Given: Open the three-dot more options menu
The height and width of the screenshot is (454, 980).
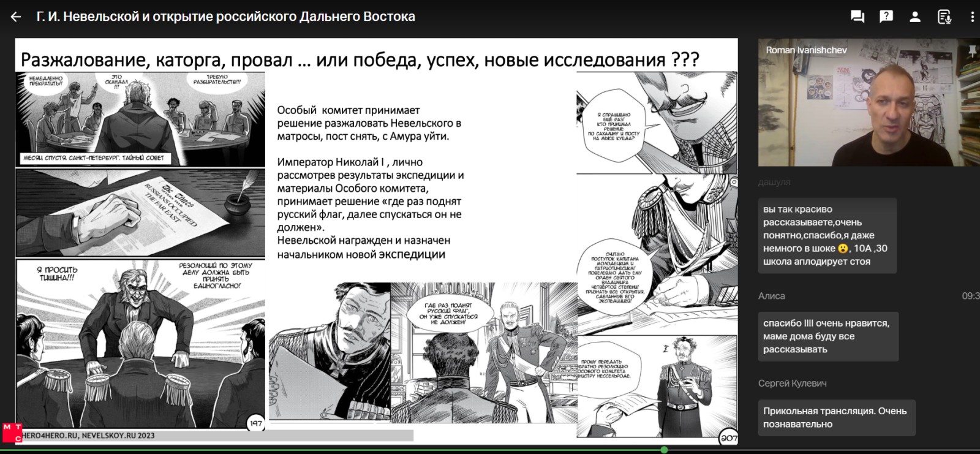Looking at the screenshot, I should point(972,17).
